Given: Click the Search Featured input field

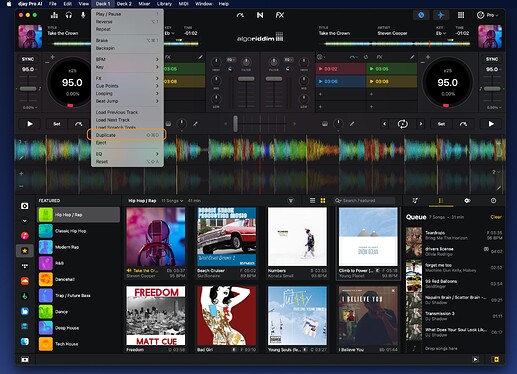Looking at the screenshot, I should click(x=365, y=200).
